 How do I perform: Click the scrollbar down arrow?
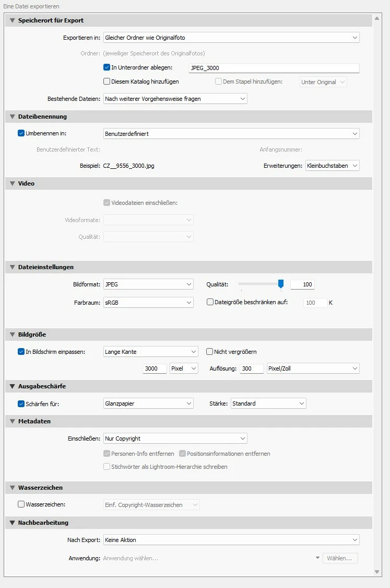point(377,572)
